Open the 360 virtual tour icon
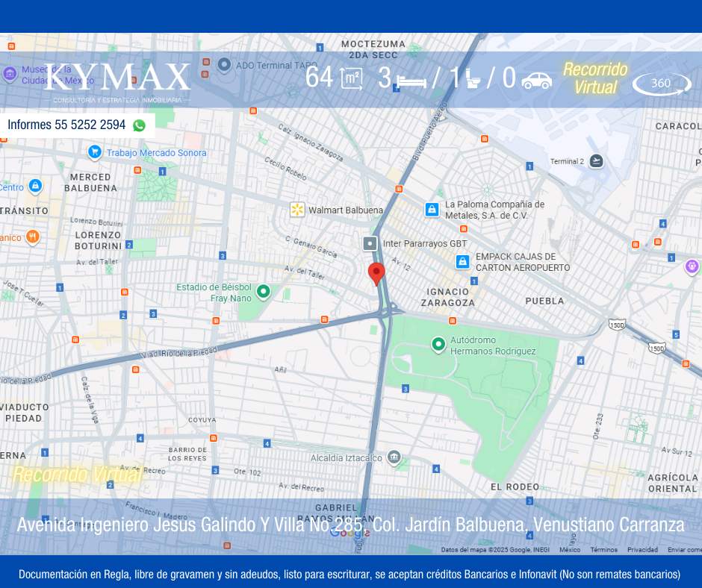Screen dimensions: 702x588 pyautogui.click(x=662, y=84)
